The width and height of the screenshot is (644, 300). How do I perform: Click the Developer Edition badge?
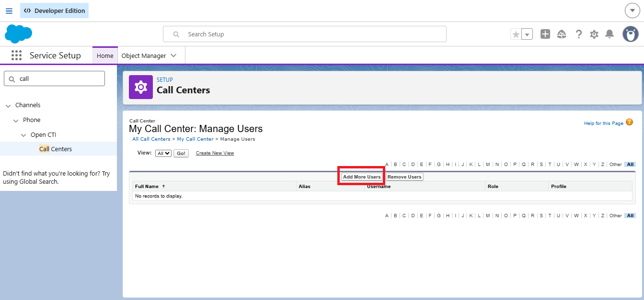point(54,11)
